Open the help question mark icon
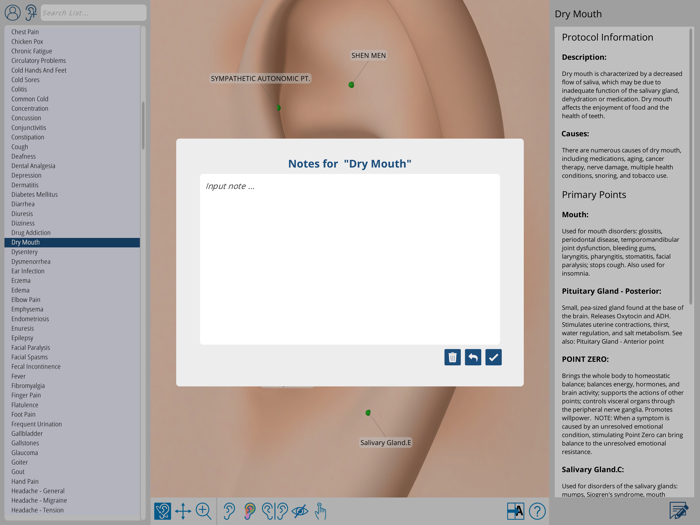 pos(537,511)
